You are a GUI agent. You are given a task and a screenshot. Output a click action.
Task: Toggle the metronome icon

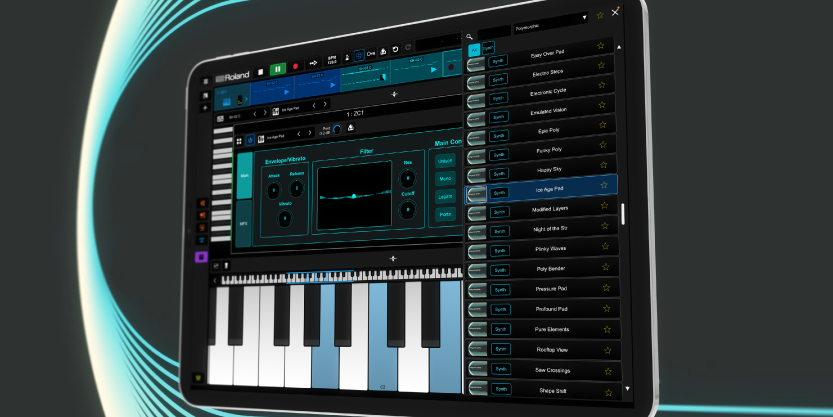click(347, 57)
